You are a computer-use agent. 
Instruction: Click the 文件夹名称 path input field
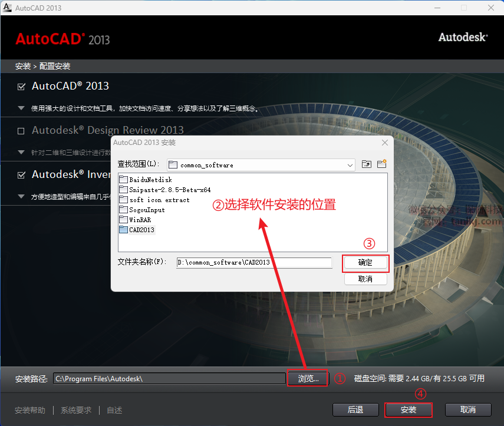(x=254, y=262)
